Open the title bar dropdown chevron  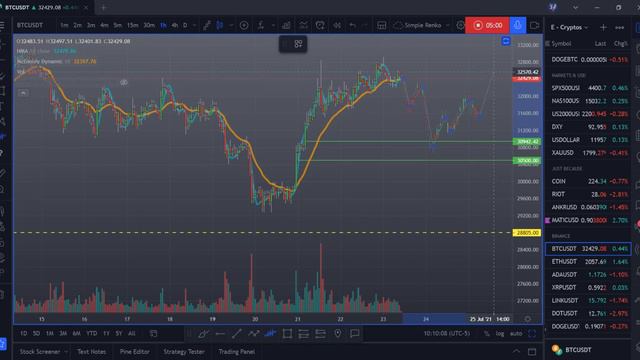(575, 7)
